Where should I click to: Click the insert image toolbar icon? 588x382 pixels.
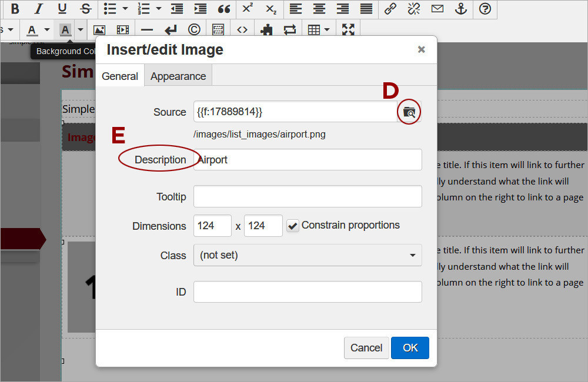99,30
